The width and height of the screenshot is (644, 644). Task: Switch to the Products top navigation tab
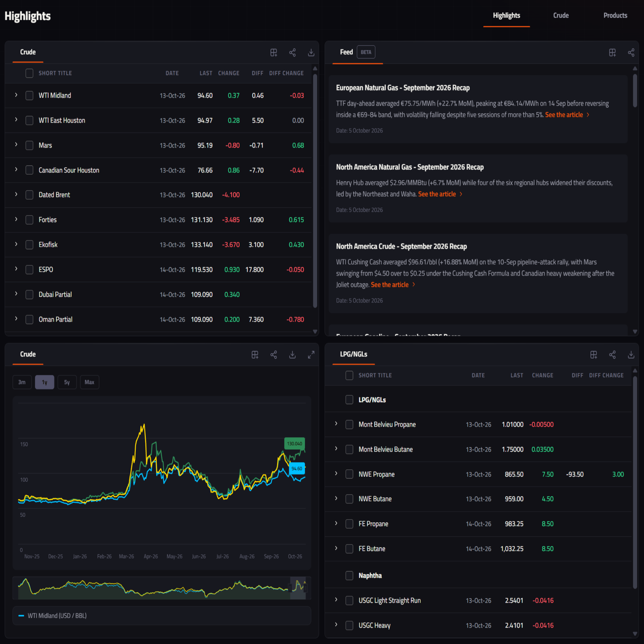click(x=615, y=16)
